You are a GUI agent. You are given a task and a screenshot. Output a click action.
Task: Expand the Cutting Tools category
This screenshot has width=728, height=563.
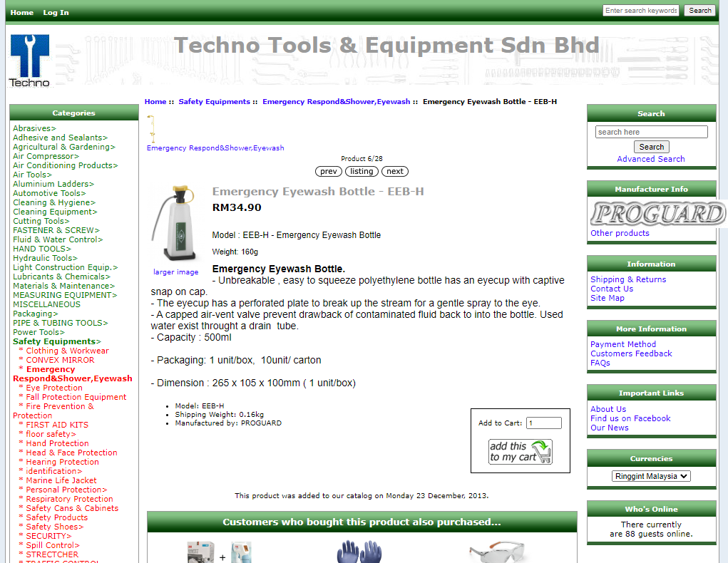[x=41, y=221]
